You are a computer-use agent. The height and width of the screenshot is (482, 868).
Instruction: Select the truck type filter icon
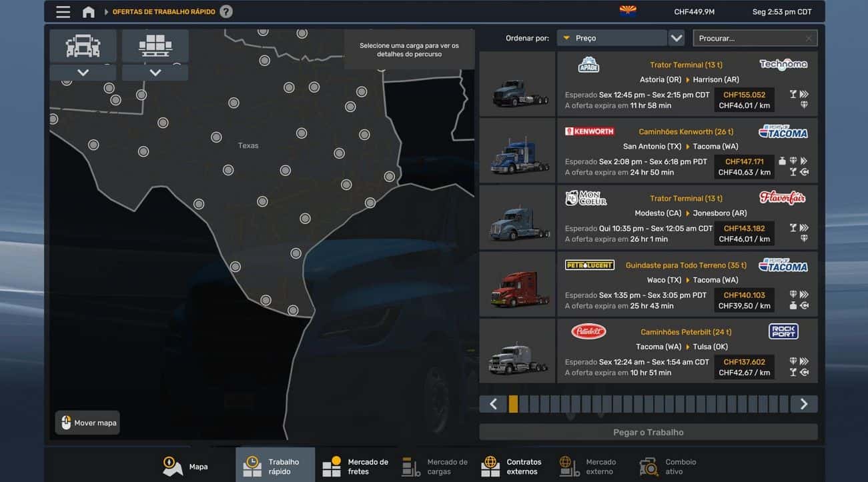pyautogui.click(x=83, y=46)
